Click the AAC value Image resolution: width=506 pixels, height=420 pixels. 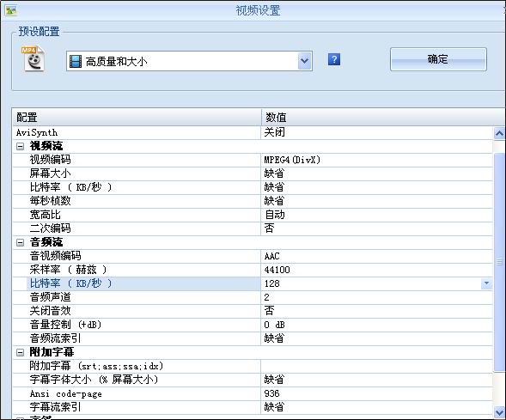point(271,257)
